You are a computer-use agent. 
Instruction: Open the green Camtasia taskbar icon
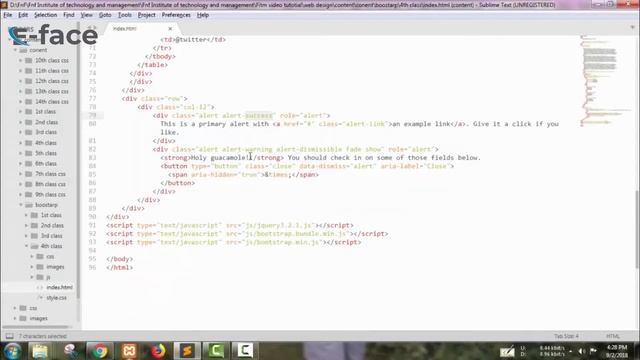click(x=216, y=351)
